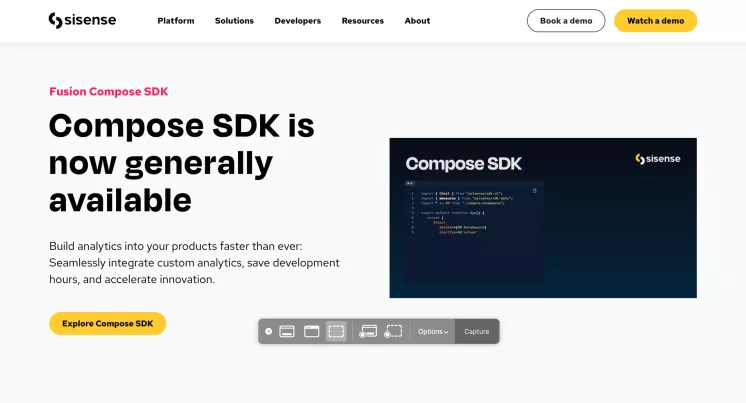Select Record Selected Portion icon

[x=393, y=331]
